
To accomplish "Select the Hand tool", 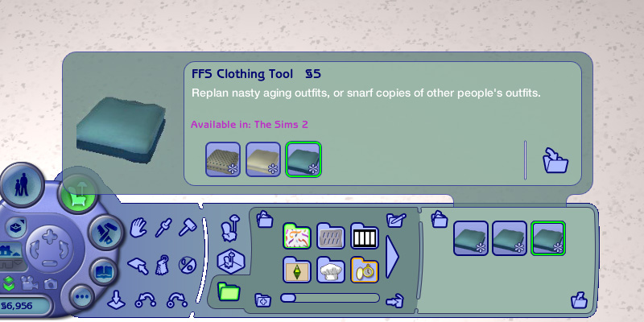I will (x=140, y=228).
